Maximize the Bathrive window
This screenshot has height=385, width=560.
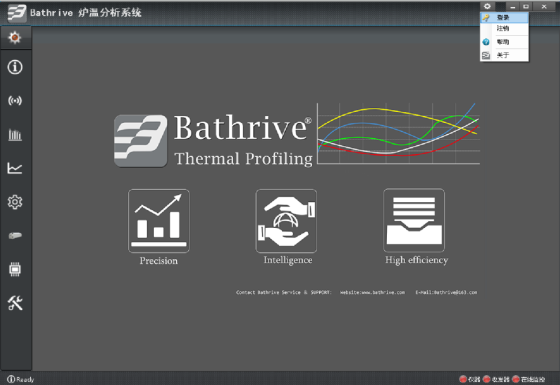pyautogui.click(x=526, y=6)
